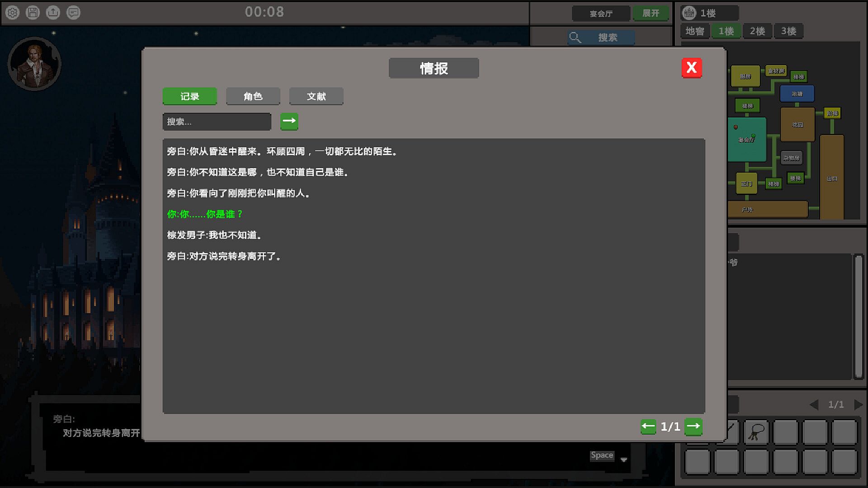This screenshot has height=488, width=868.
Task: Click the 搜索 button with magnifier
Action: click(601, 38)
